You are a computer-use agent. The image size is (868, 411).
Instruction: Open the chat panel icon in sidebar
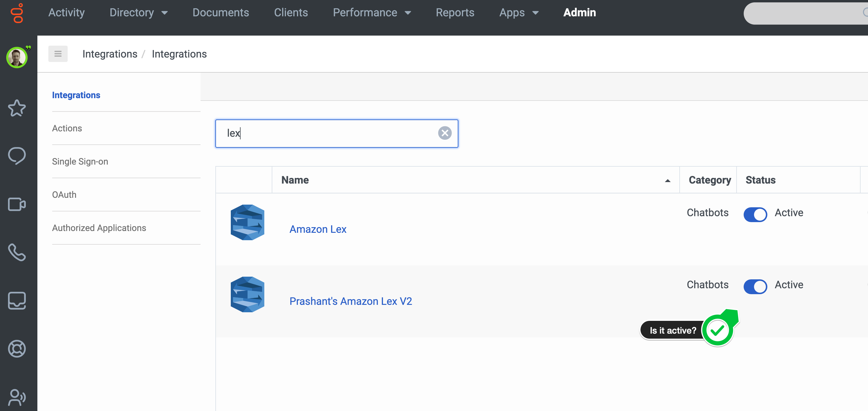pos(17,156)
